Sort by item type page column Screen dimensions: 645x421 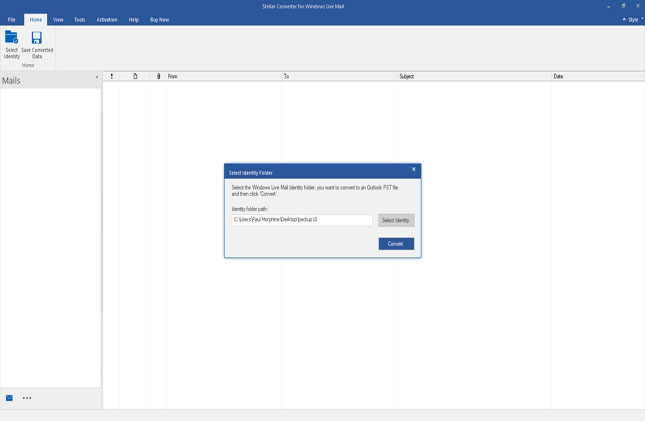click(135, 76)
